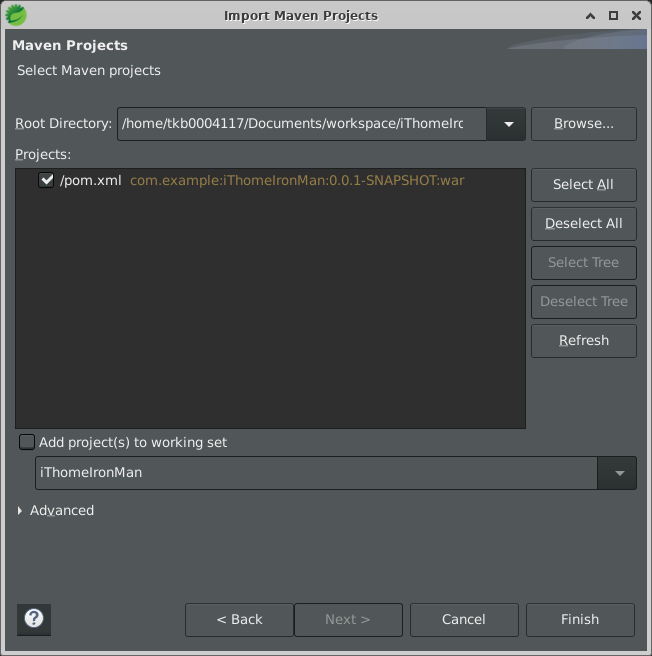652x656 pixels.
Task: Expand the Advanced section
Action: [x=20, y=510]
